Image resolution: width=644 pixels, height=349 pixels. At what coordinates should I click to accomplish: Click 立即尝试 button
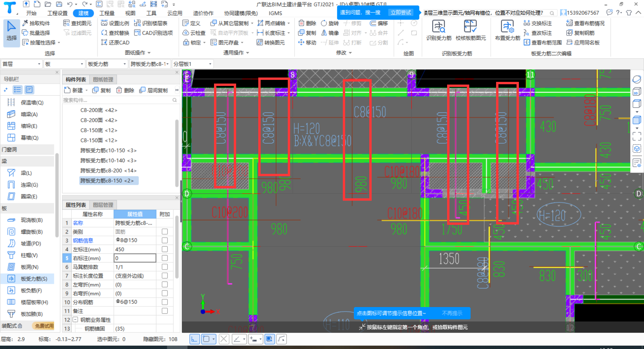[401, 12]
